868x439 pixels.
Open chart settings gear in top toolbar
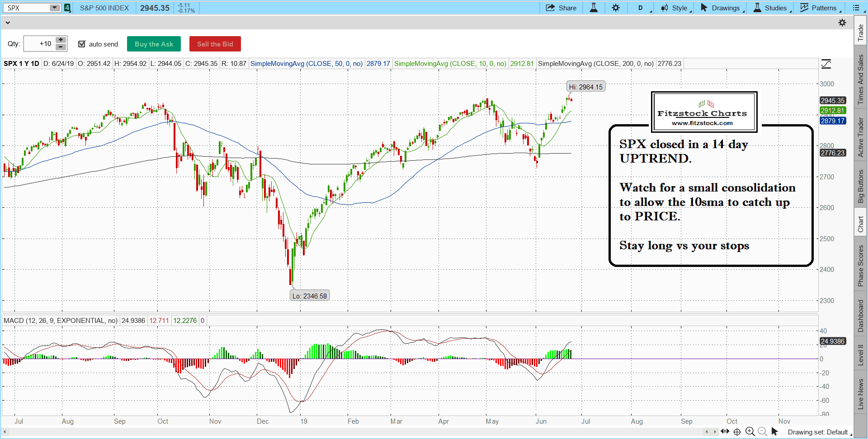616,8
